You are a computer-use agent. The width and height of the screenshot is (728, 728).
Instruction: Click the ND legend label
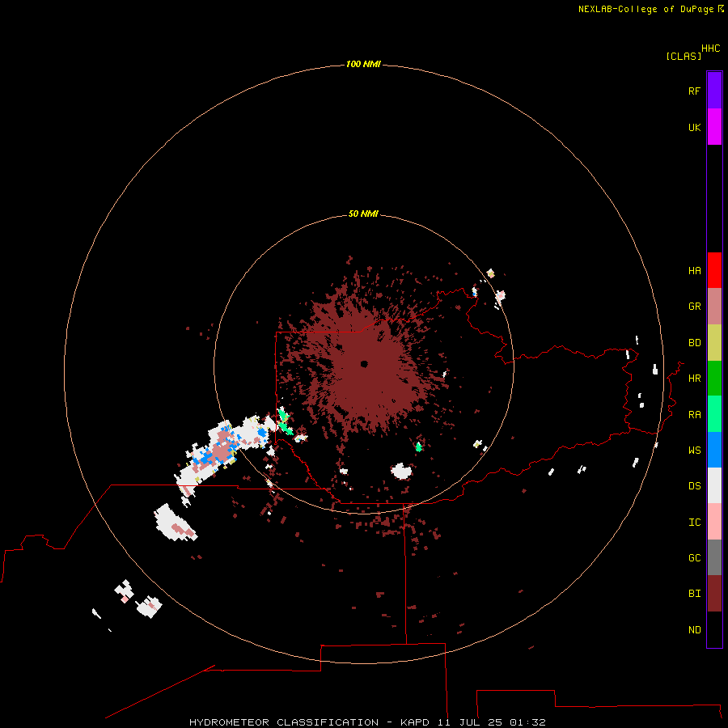pyautogui.click(x=694, y=630)
